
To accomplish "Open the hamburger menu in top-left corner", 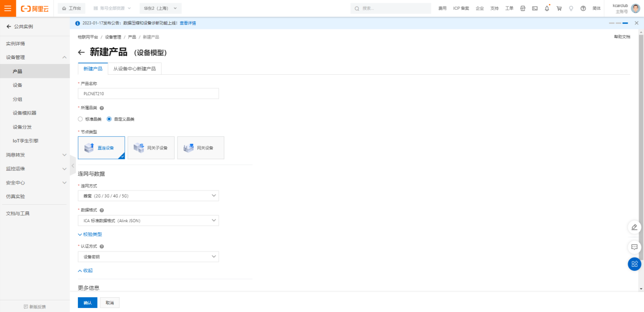I will tap(8, 8).
